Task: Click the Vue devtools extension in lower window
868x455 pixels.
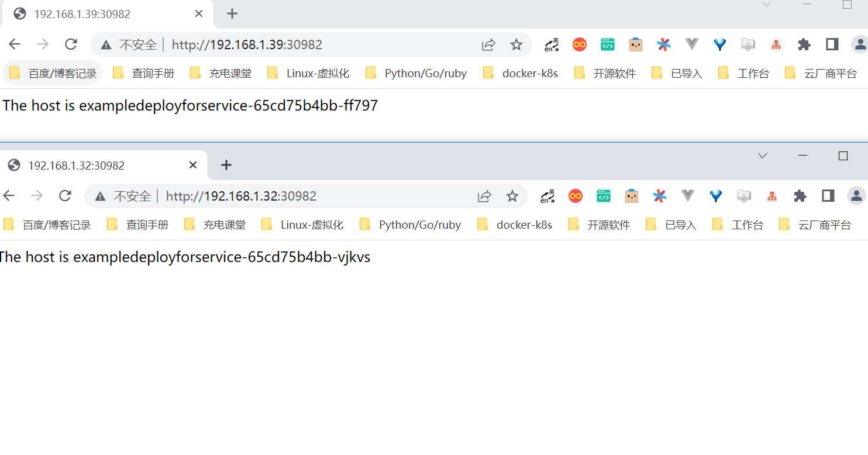Action: pos(688,196)
